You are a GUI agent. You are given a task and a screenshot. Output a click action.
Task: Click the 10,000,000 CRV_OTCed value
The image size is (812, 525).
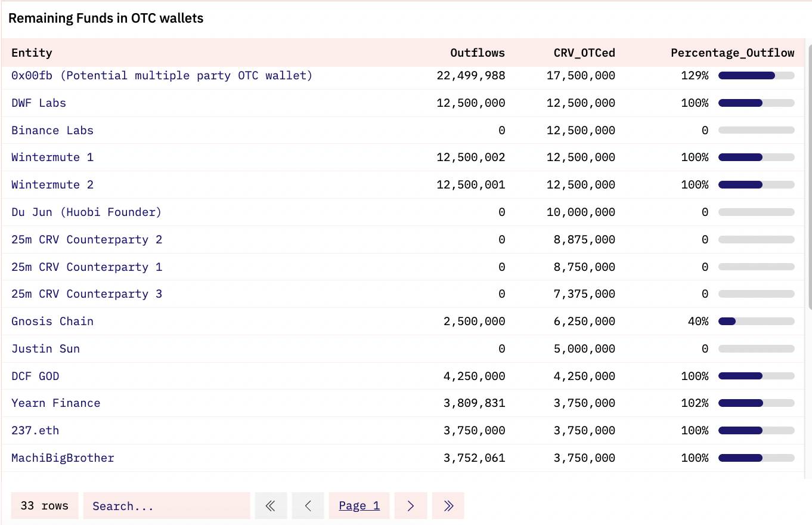coord(581,212)
